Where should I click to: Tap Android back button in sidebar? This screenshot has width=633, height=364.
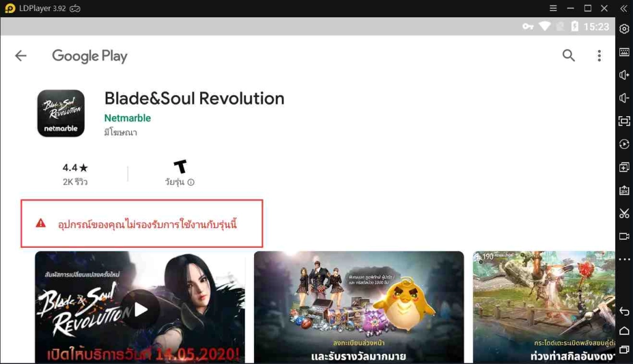coord(624,311)
